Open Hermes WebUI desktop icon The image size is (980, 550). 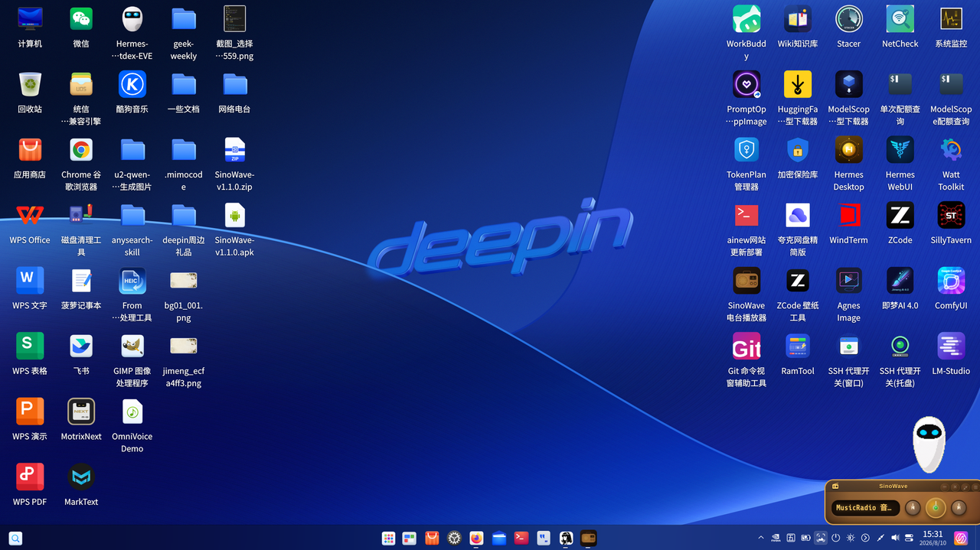coord(900,150)
